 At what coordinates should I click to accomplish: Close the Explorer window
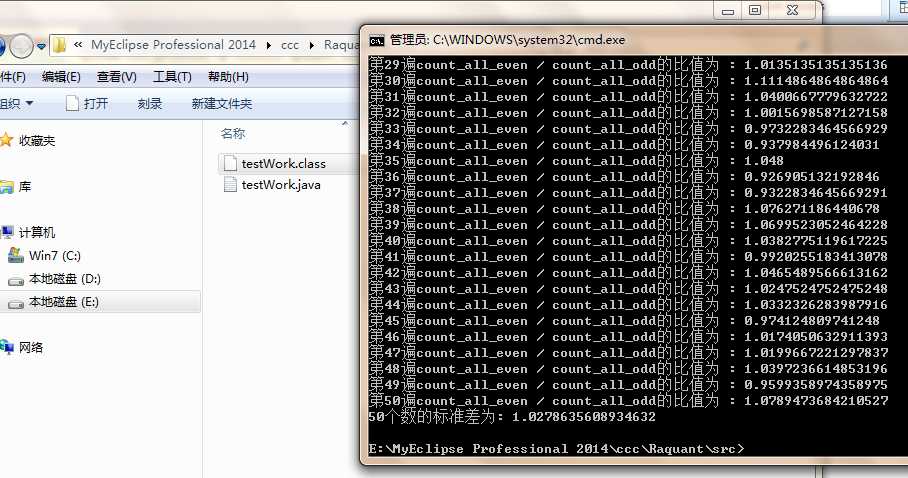[793, 10]
